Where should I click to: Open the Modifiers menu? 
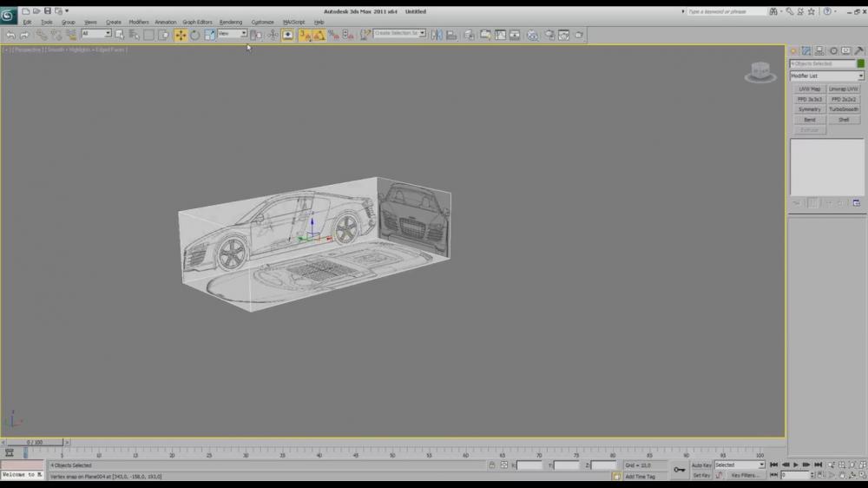click(139, 22)
